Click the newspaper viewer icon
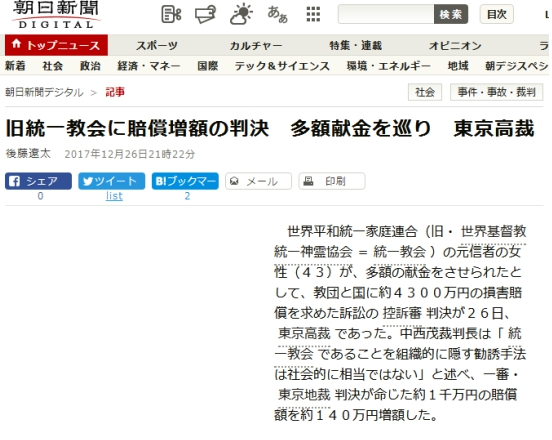This screenshot has height=440, width=552. [x=206, y=14]
